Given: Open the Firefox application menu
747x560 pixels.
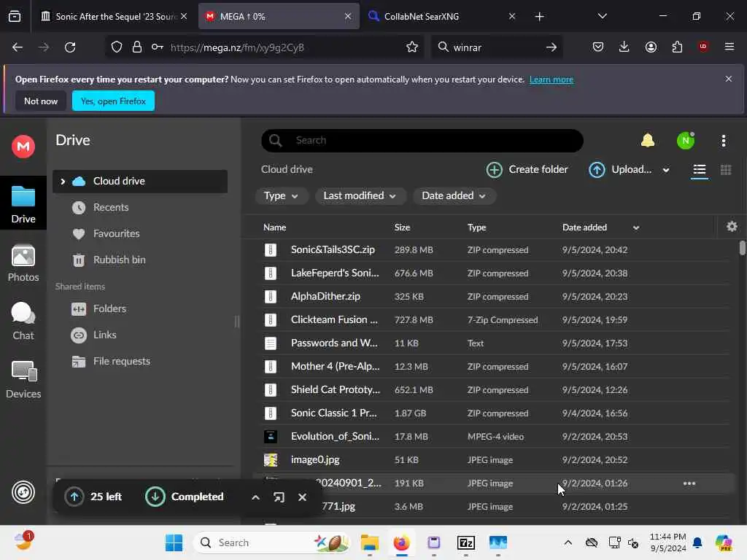Looking at the screenshot, I should 729,47.
